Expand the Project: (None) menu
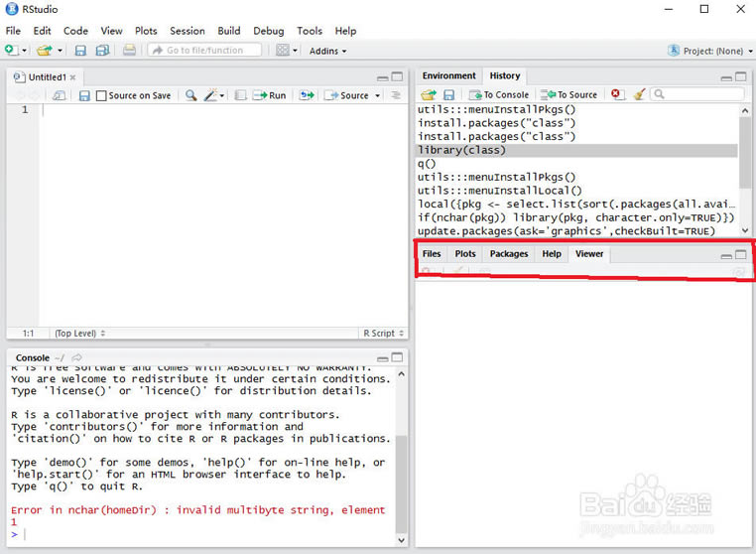 [x=705, y=51]
